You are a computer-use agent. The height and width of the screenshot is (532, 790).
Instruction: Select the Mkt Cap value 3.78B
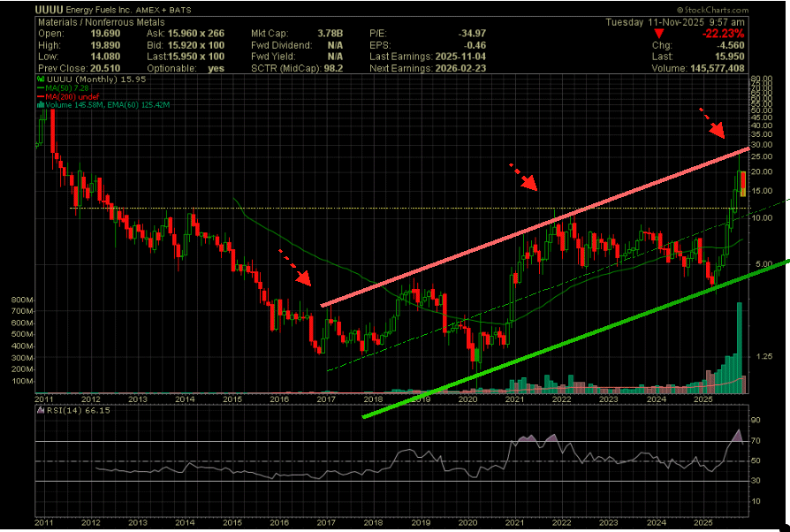330,34
